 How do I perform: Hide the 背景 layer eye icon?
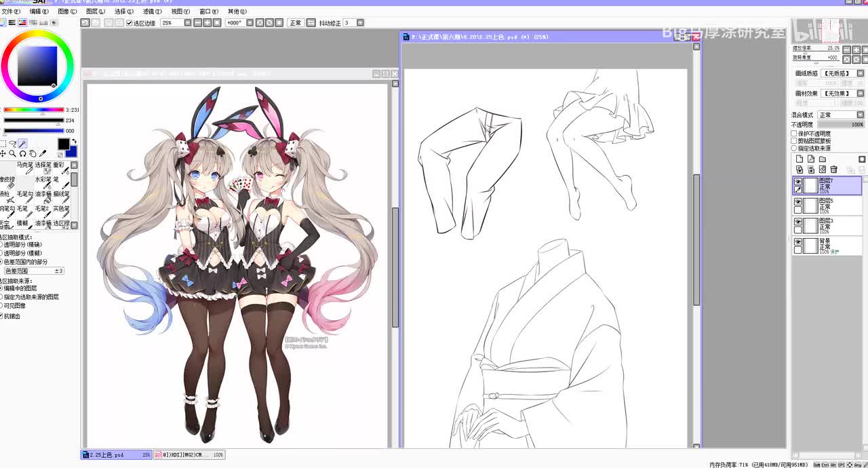tap(798, 241)
